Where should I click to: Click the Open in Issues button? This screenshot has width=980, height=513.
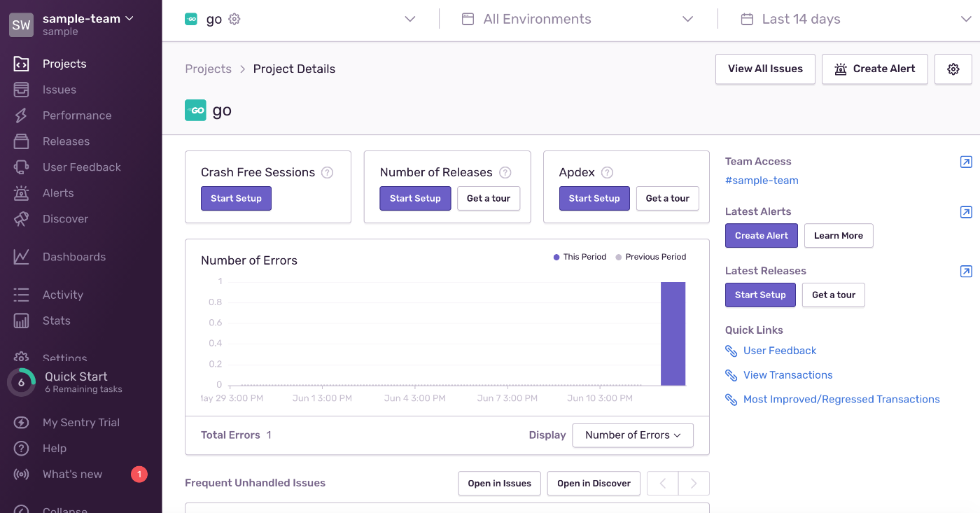(x=500, y=484)
